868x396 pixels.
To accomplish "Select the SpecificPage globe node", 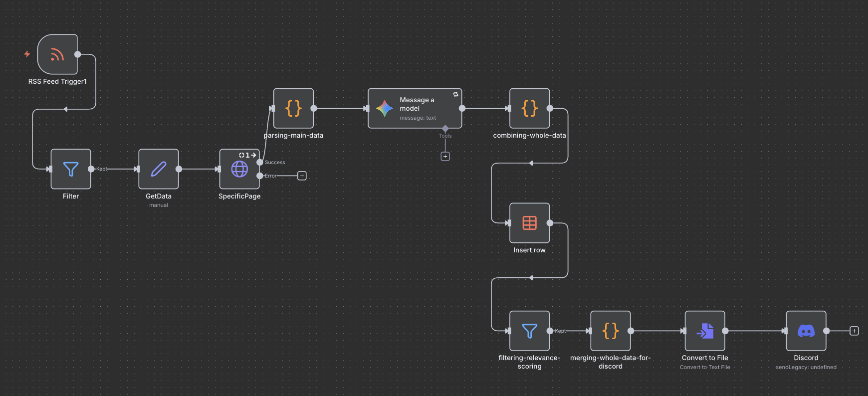I will tap(239, 169).
